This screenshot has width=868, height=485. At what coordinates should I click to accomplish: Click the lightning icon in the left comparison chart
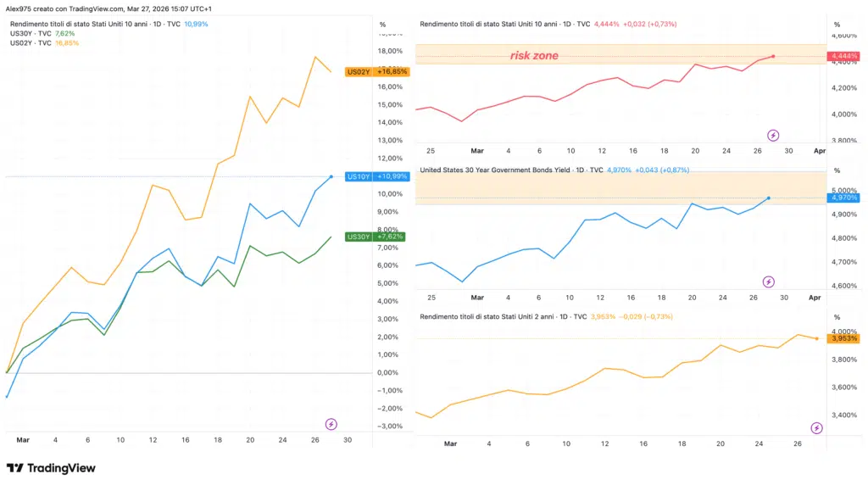pos(331,424)
